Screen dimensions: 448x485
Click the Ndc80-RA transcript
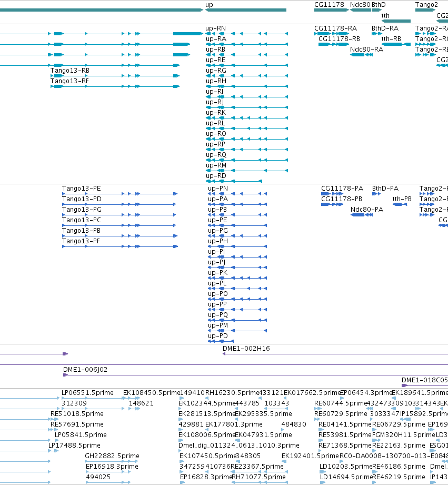(361, 55)
